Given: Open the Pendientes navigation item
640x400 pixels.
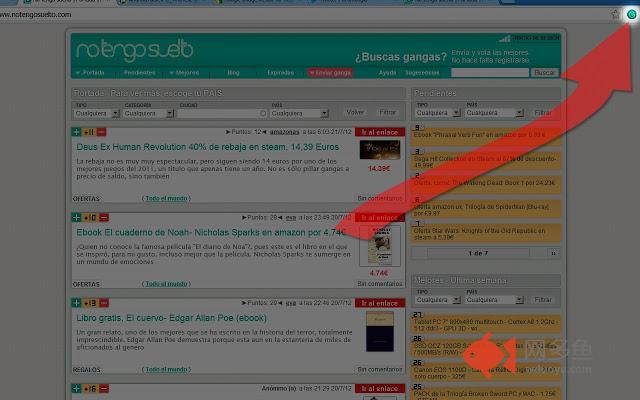Looking at the screenshot, I should pyautogui.click(x=140, y=73).
